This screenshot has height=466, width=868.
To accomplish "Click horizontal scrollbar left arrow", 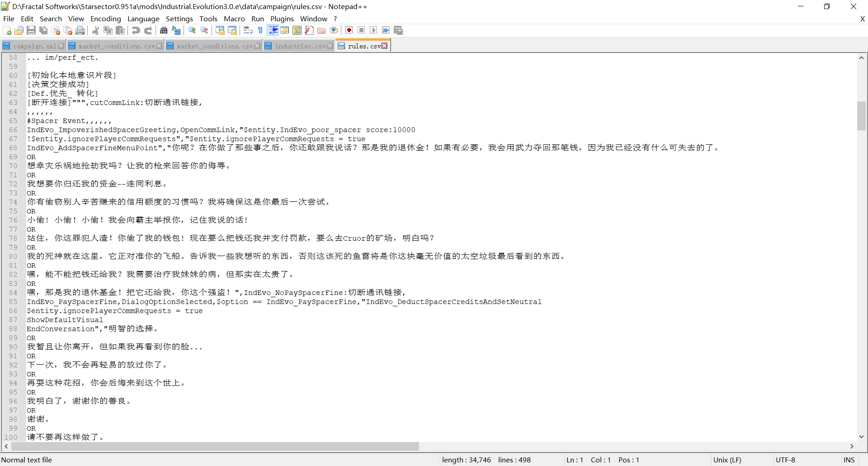I will click(6, 447).
